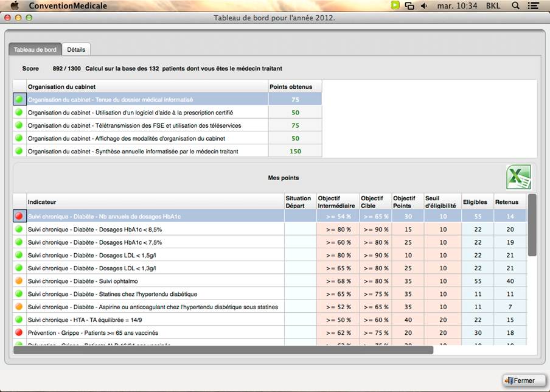Click green dot for Dosages HbA1c < 8,5%
The height and width of the screenshot is (392, 550).
19,229
